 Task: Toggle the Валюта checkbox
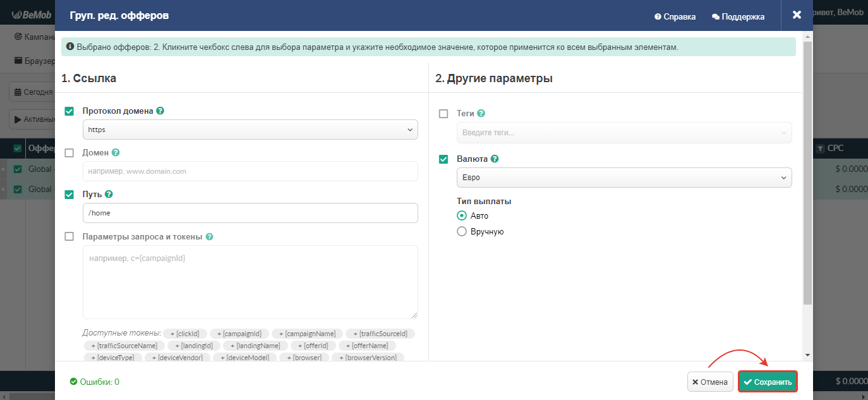click(443, 159)
